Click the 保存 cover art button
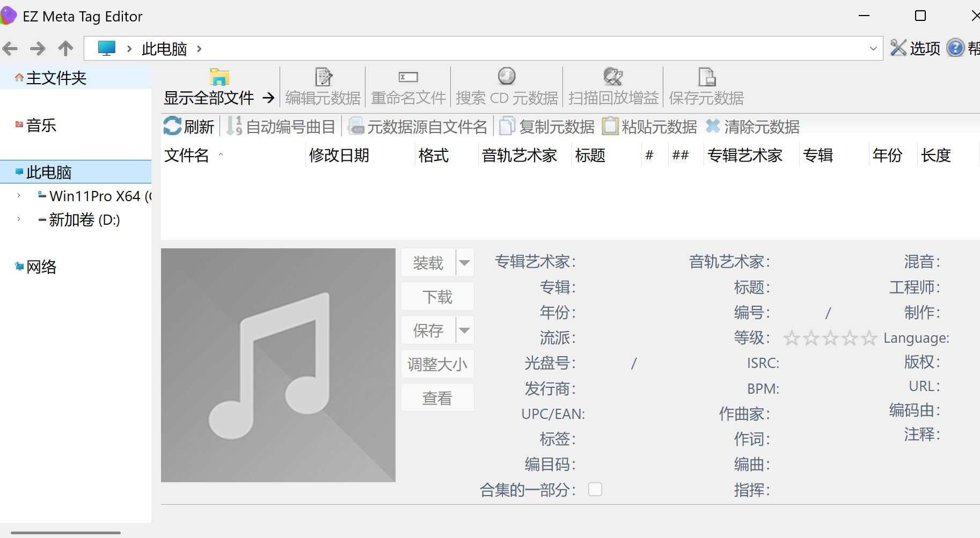The width and height of the screenshot is (980, 538). [428, 330]
